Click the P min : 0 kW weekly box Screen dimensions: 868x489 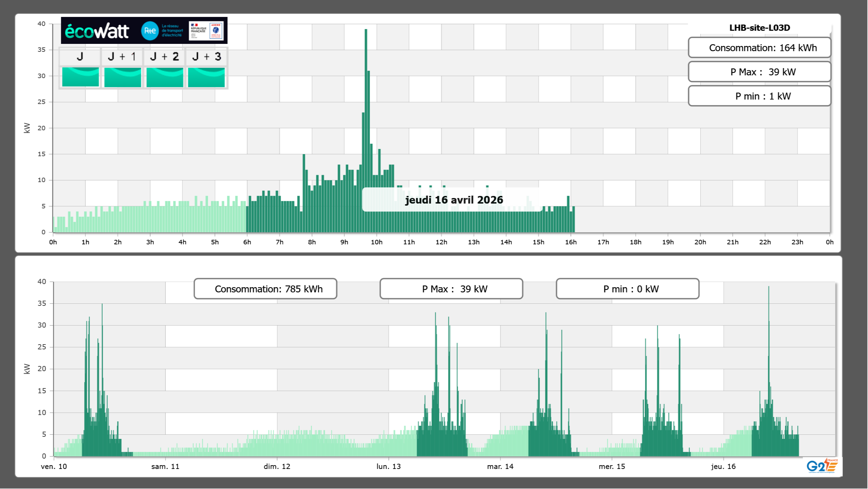tap(627, 289)
